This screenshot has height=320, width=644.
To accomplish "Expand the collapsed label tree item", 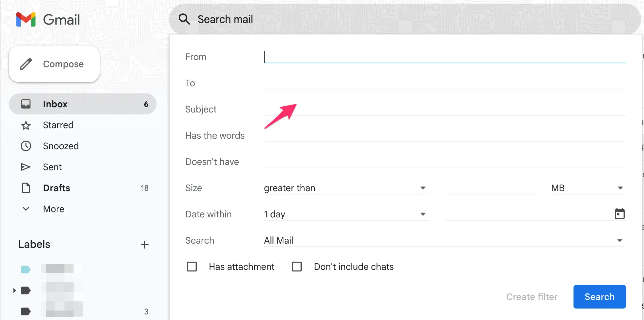I will pos(14,290).
